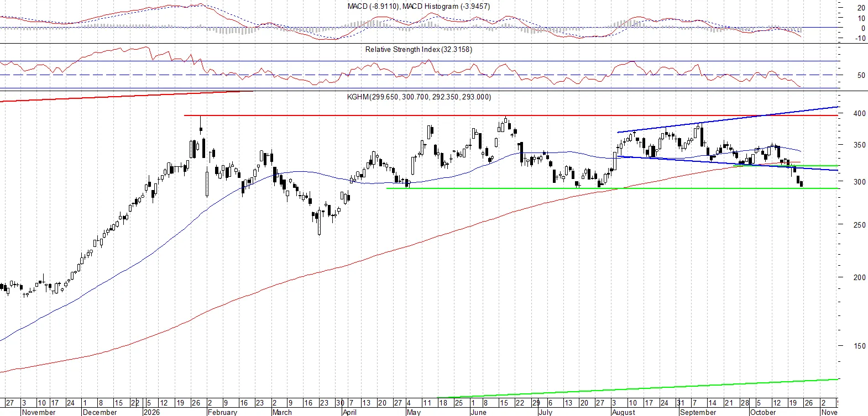Select the red horizontal resistance line near 400
This screenshot has height=416, width=868.
click(511, 115)
